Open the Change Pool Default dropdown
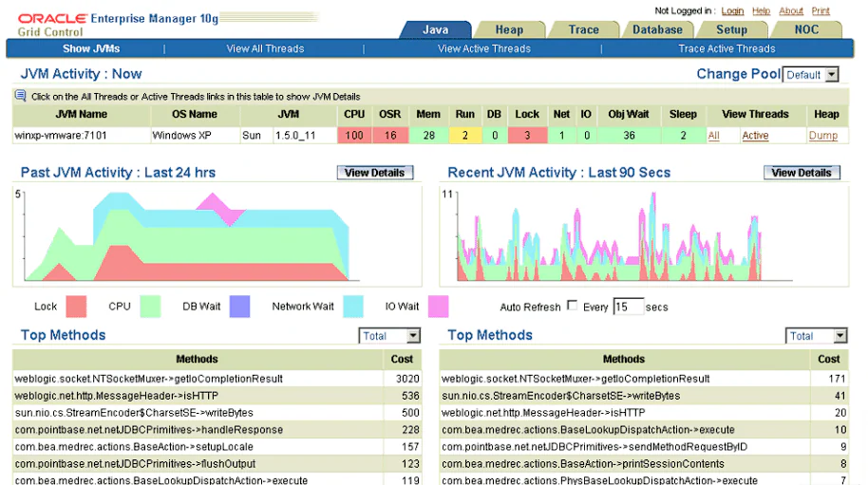The height and width of the screenshot is (485, 868). coord(811,75)
